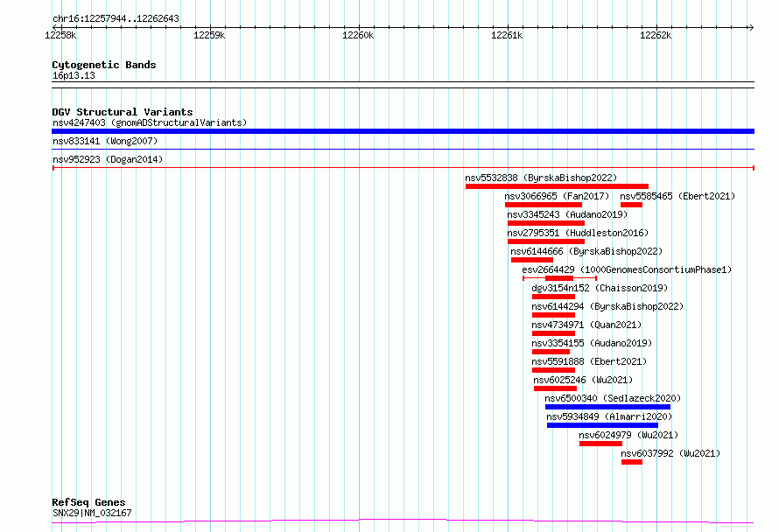Click the RefSeq Genes track heading

click(x=88, y=502)
